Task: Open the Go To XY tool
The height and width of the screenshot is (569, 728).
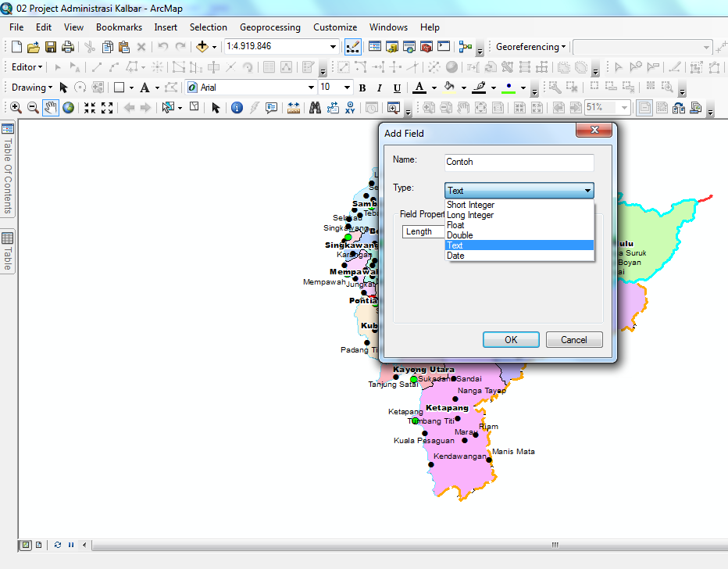Action: 352,108
